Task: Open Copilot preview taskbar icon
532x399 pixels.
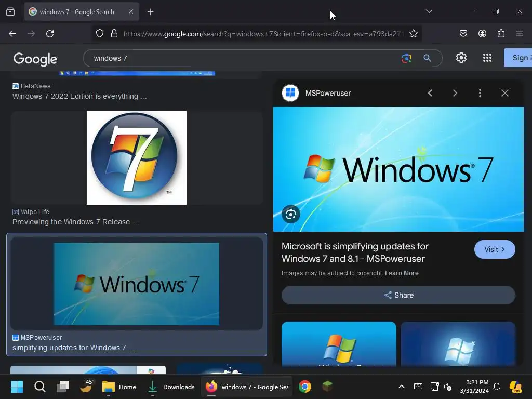Action: pyautogui.click(x=516, y=387)
